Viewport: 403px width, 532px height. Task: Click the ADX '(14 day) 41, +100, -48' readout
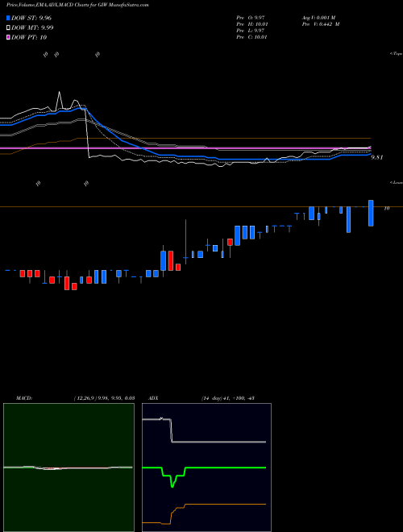pyautogui.click(x=228, y=398)
